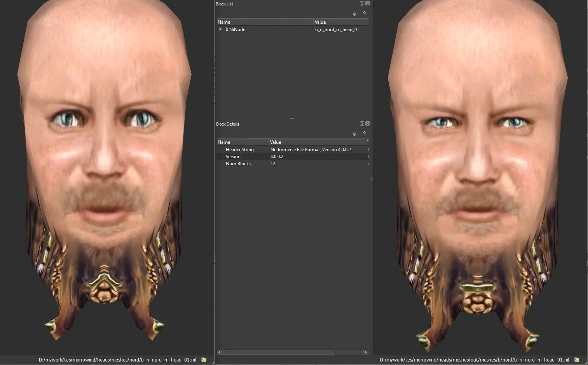Screen dimensions: 588x365
Task: Click Block Details Name column header
Action: tap(243, 142)
